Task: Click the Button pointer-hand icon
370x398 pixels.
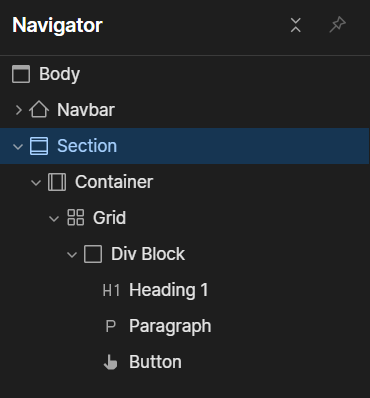Action: [x=111, y=362]
